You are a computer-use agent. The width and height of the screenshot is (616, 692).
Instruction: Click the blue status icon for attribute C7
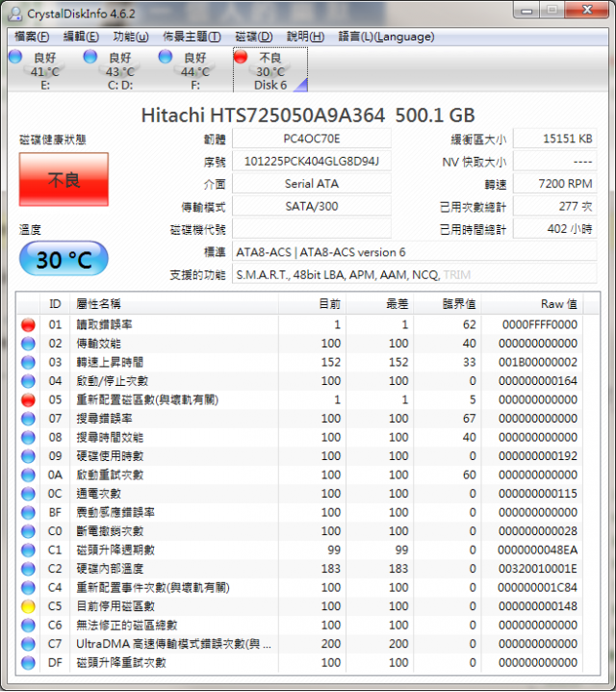pyautogui.click(x=28, y=644)
